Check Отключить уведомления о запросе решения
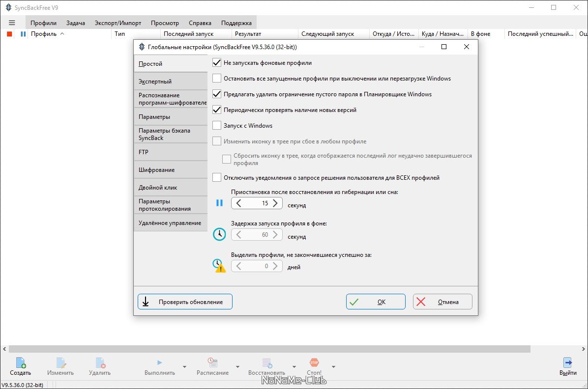 click(x=217, y=178)
